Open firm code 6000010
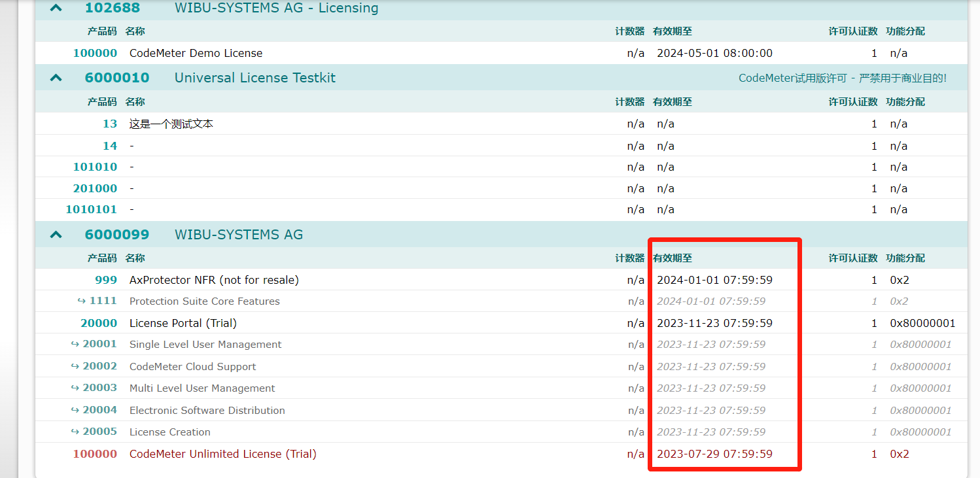980x478 pixels. pos(117,78)
